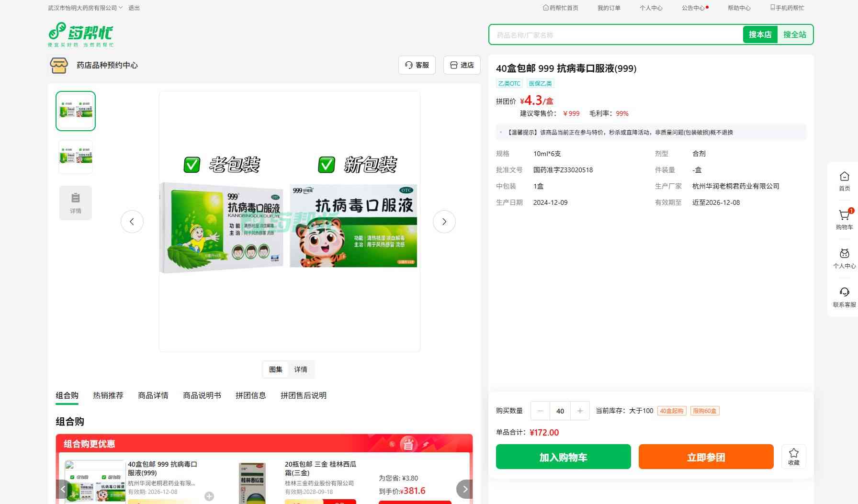The width and height of the screenshot is (858, 504).
Task: Increase purchase quantity with plus button
Action: click(580, 411)
